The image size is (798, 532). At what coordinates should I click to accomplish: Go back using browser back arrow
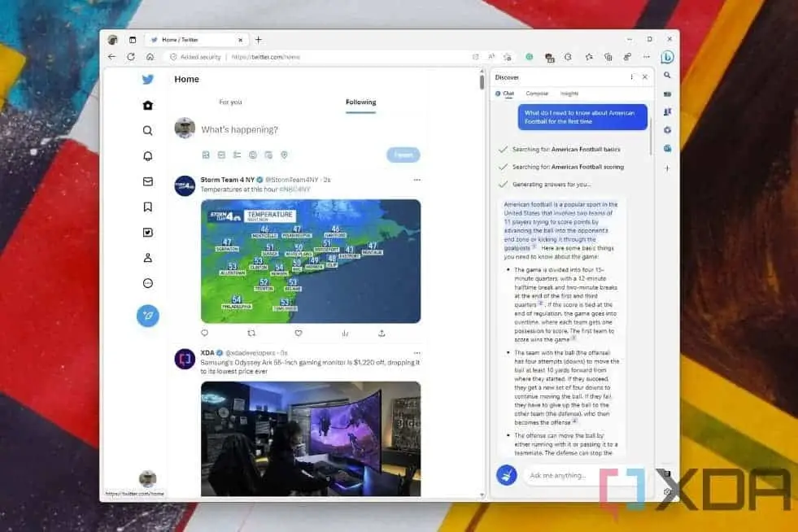click(x=112, y=57)
